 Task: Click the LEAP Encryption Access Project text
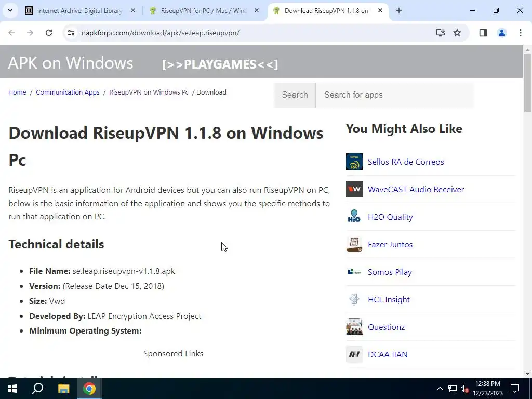(x=144, y=316)
